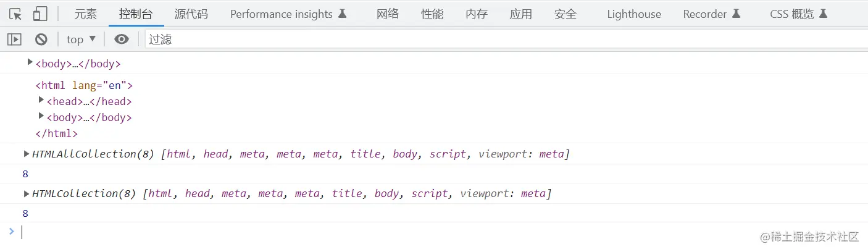Clear the console with the ban icon
Screen dimensions: 868x252
(41, 40)
